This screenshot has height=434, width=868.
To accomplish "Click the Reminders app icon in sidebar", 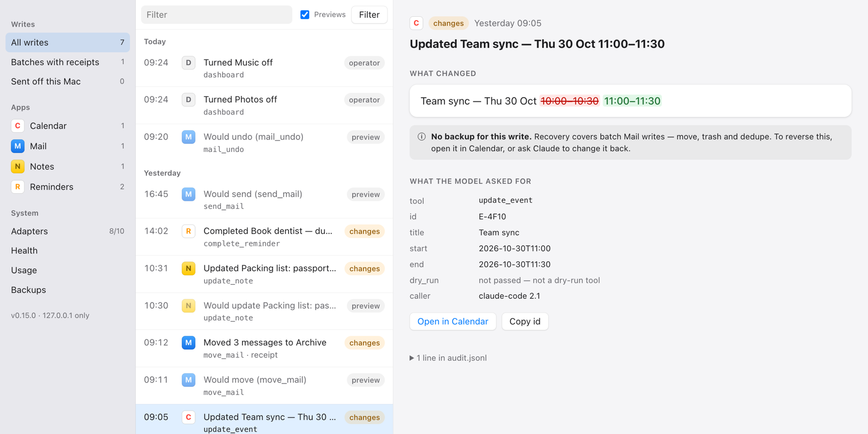I will click(17, 187).
